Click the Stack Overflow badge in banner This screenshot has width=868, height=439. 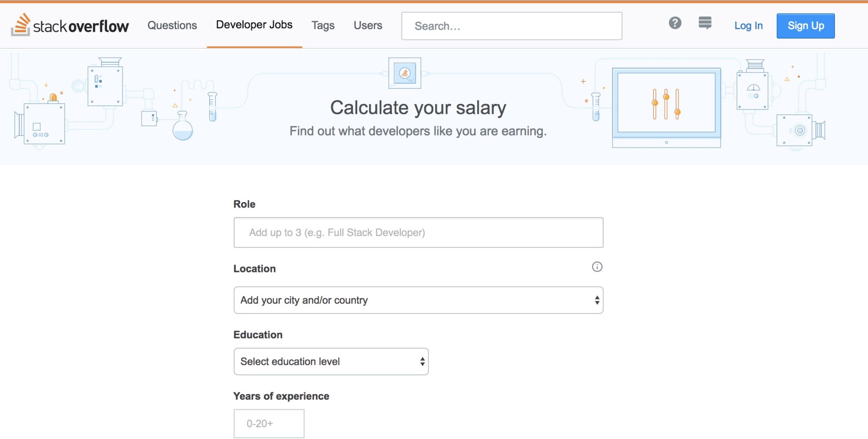(405, 73)
